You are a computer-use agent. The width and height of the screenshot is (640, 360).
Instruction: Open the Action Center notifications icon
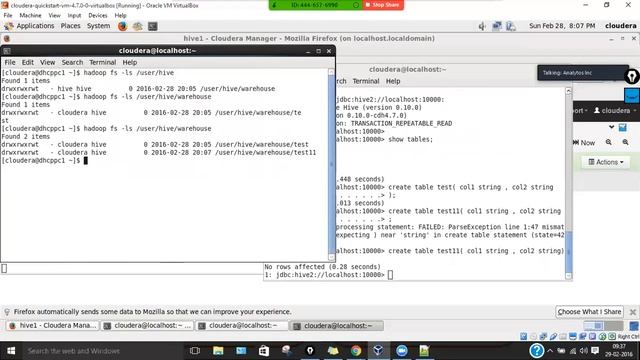click(x=595, y=351)
